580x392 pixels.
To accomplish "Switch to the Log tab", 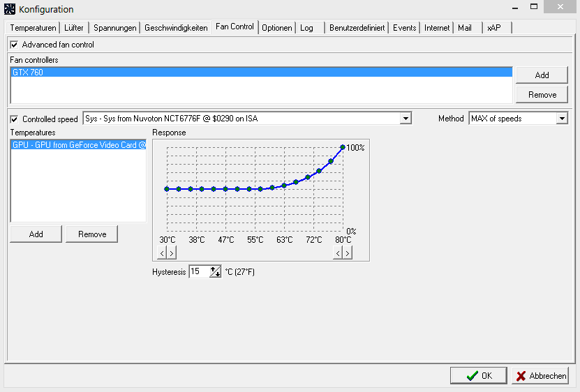I will tap(310, 28).
